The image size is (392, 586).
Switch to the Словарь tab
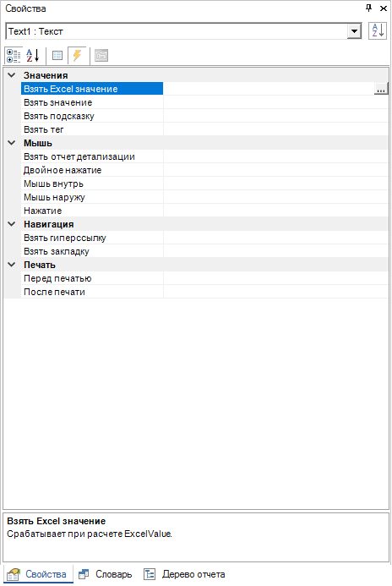click(x=106, y=574)
